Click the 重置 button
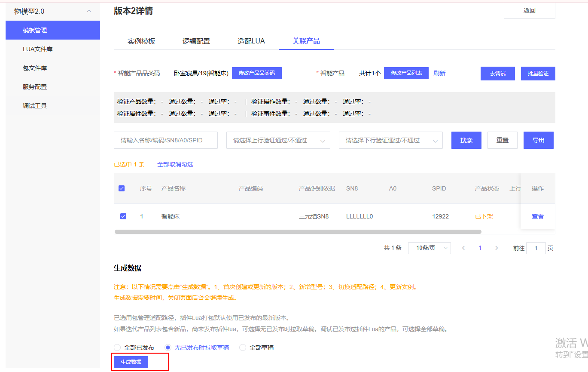588x372 pixels. [503, 140]
